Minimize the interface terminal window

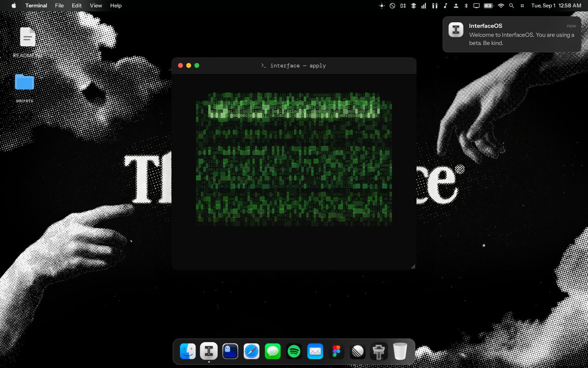189,65
